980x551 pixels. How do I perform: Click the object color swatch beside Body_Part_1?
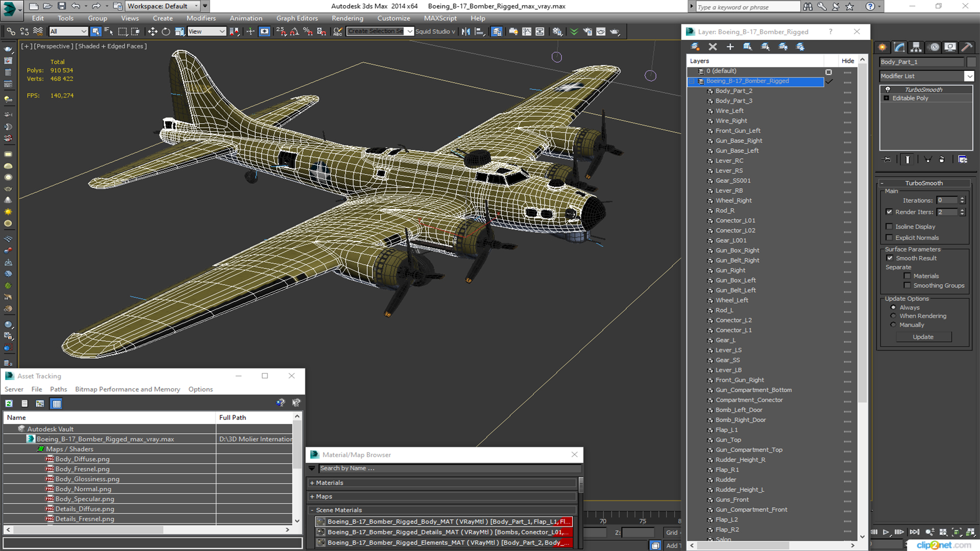971,62
